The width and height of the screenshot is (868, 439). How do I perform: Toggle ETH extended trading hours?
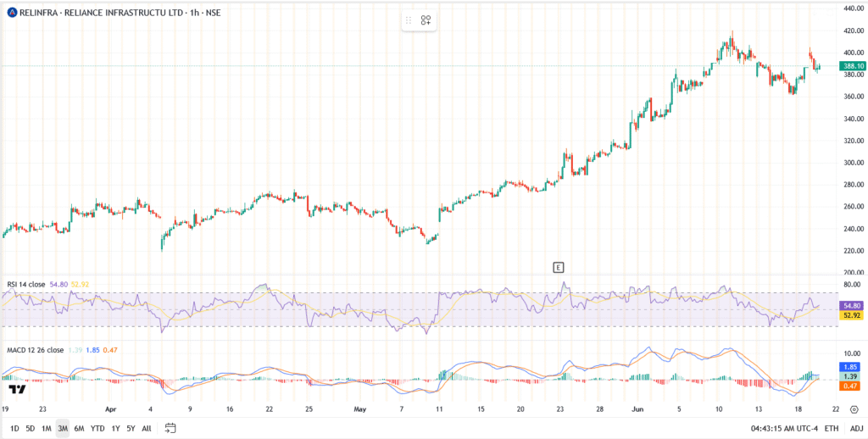(831, 428)
